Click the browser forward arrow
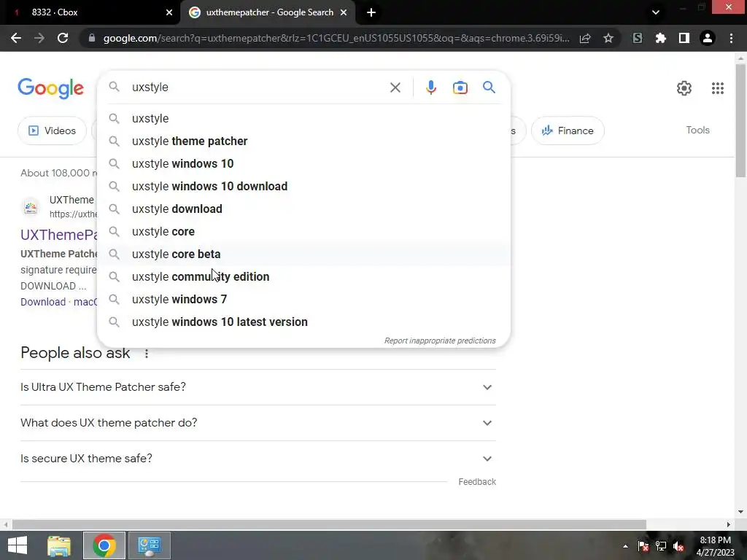The image size is (747, 560). click(39, 38)
